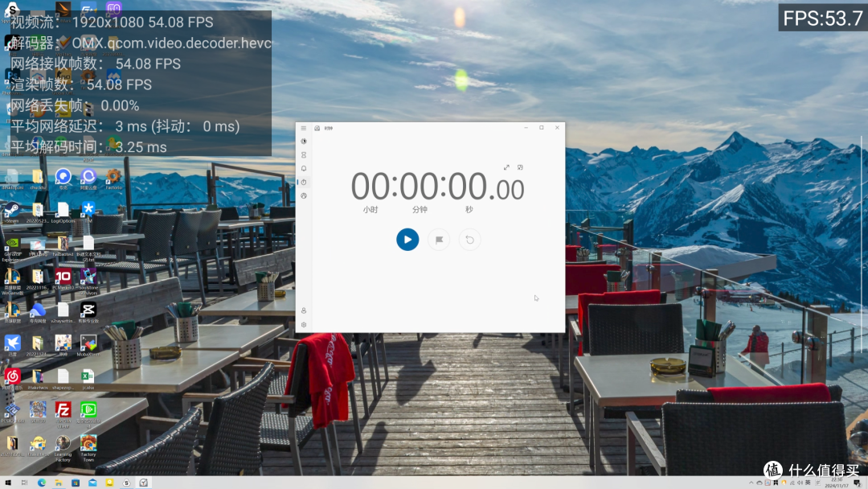Pin stopwatch with keep-on-top icon

pos(520,167)
